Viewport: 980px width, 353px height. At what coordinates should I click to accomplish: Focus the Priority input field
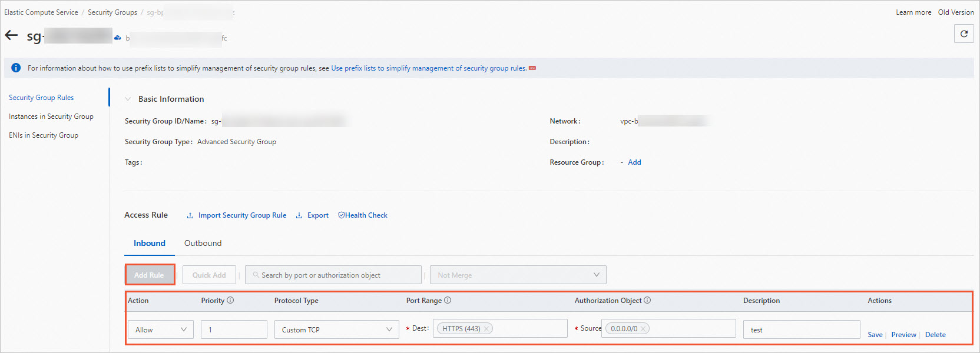(234, 329)
